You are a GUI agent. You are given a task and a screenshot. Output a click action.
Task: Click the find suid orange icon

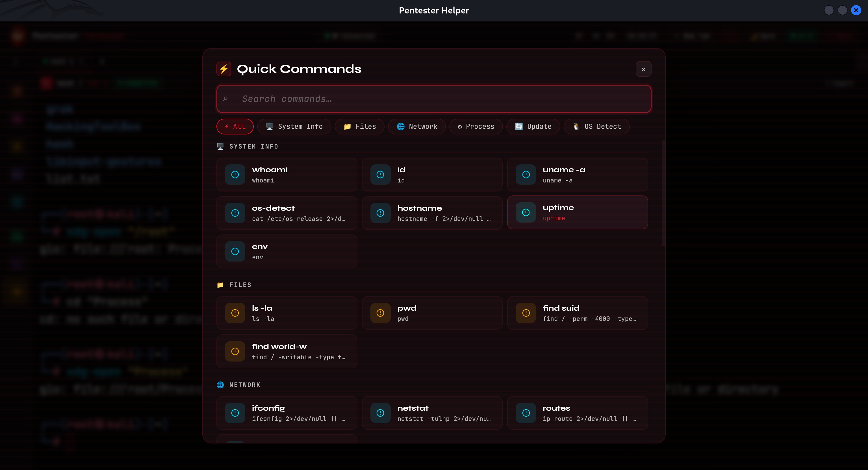tap(526, 313)
